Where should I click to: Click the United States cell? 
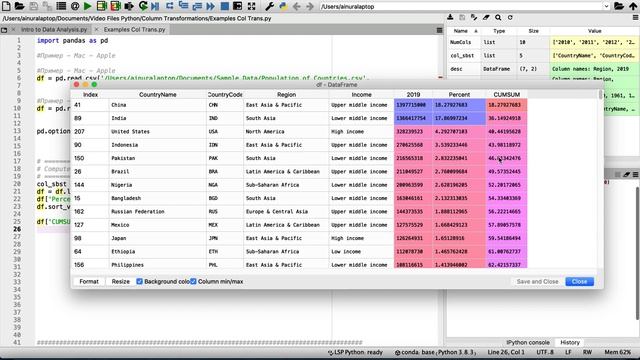coord(158,131)
